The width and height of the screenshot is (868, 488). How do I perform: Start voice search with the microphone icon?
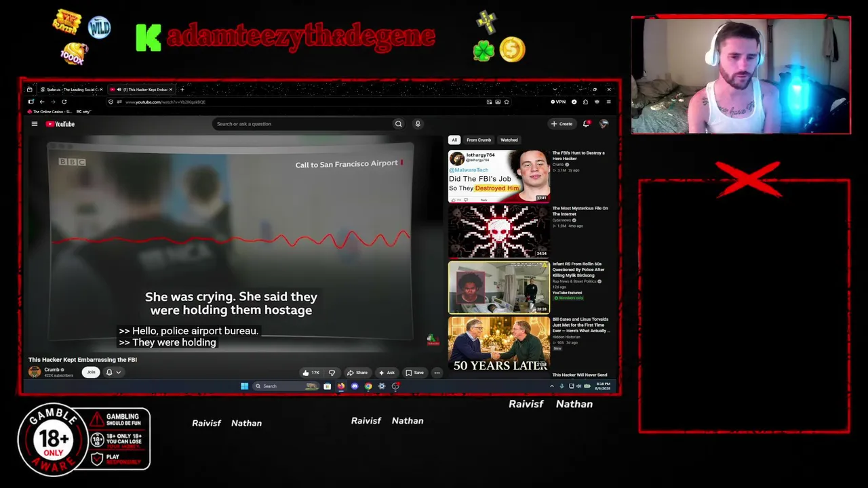point(418,124)
